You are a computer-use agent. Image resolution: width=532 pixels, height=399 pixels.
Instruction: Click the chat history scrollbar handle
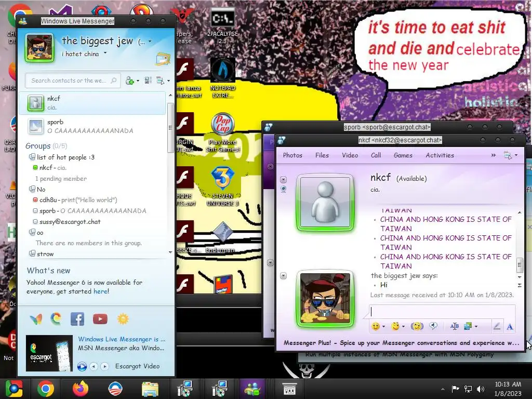[x=520, y=265]
